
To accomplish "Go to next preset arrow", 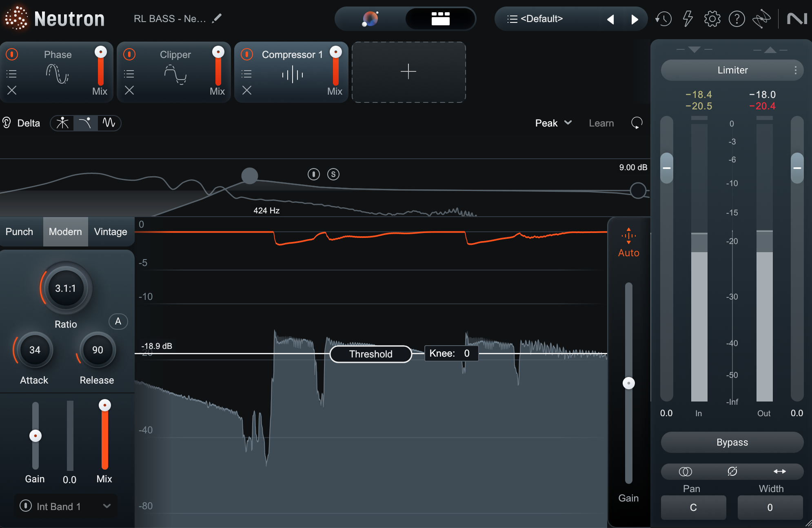I will click(635, 19).
